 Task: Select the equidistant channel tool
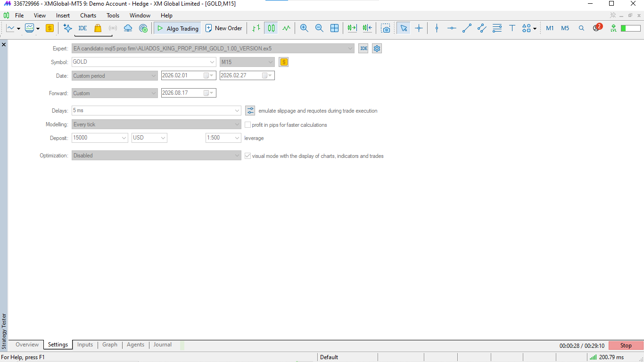(x=482, y=28)
